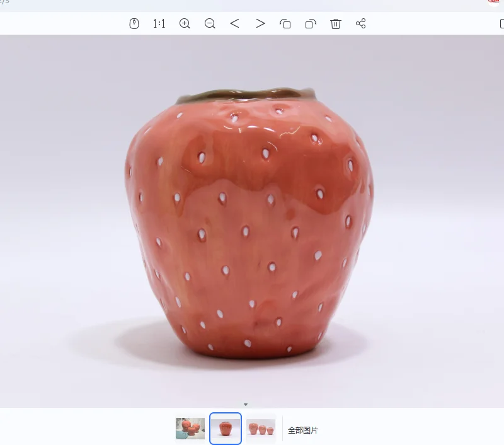Go to the next image
The height and width of the screenshot is (445, 504).
[x=260, y=23]
